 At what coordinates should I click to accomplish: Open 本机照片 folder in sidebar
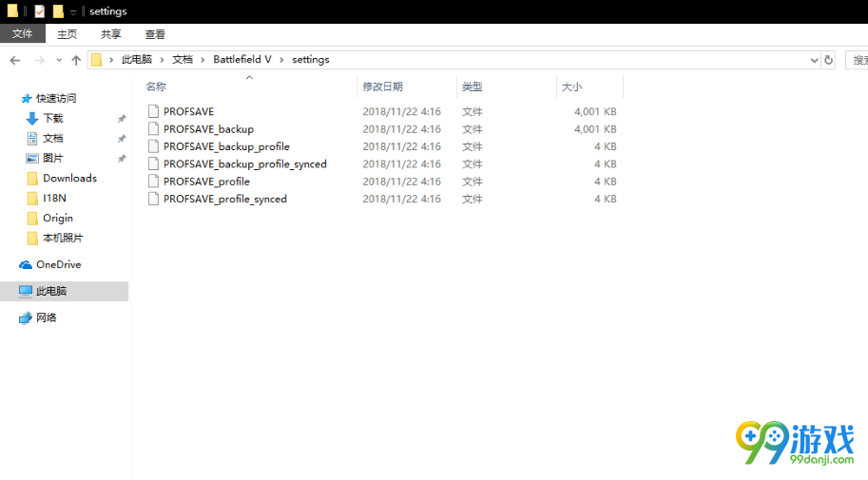coord(63,238)
